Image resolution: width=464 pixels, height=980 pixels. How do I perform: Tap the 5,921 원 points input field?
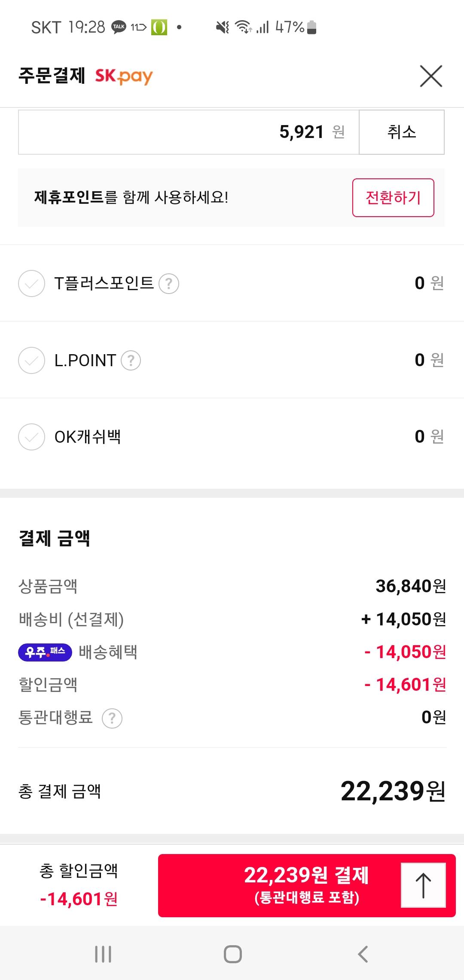189,132
